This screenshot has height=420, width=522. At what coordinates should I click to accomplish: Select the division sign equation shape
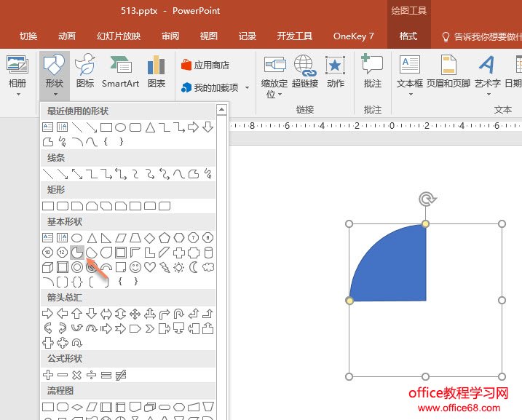click(92, 375)
